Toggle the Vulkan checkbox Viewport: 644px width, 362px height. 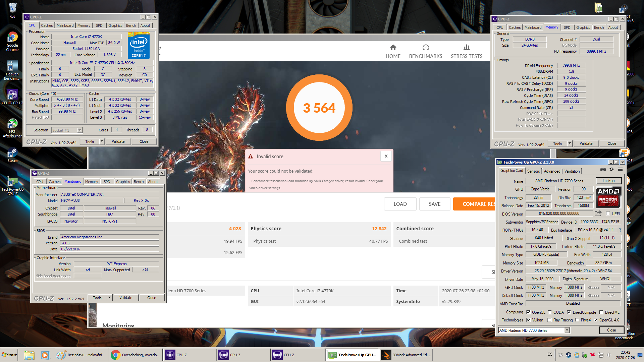pyautogui.click(x=528, y=320)
